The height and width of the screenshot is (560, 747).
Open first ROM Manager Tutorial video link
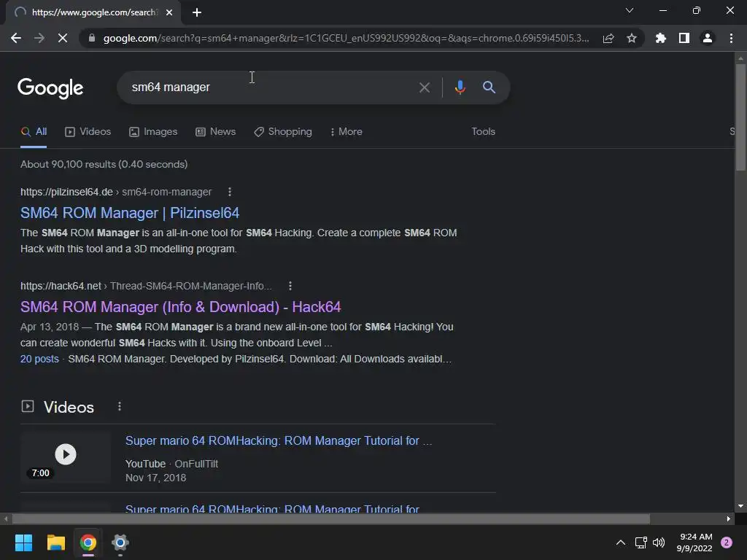coord(279,440)
